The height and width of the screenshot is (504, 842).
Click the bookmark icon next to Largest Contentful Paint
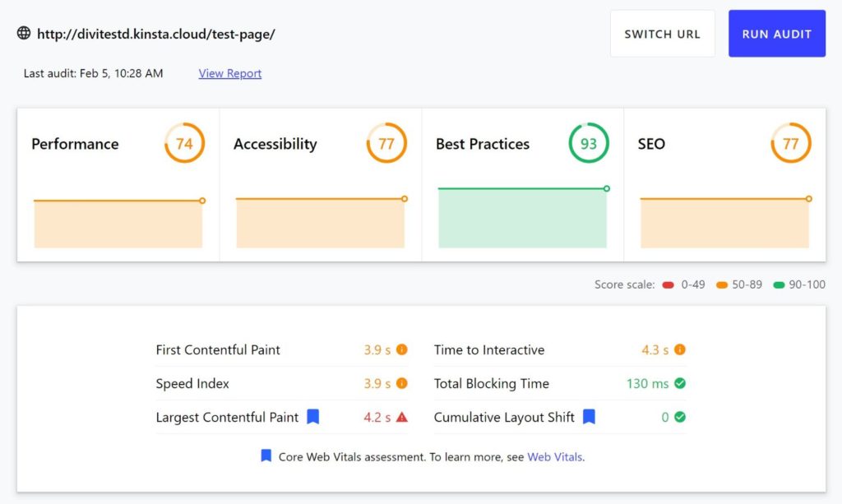pos(312,417)
